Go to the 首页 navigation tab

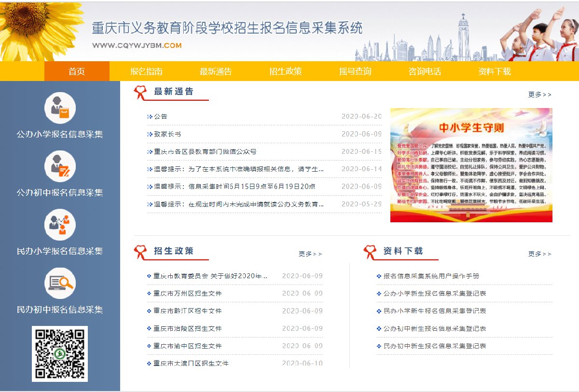click(x=77, y=71)
